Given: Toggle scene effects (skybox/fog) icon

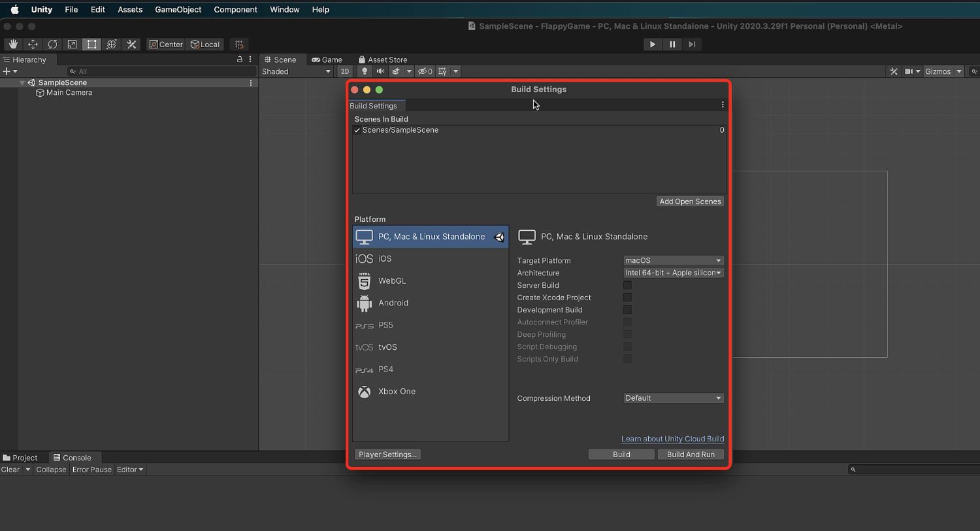Looking at the screenshot, I should [x=395, y=71].
